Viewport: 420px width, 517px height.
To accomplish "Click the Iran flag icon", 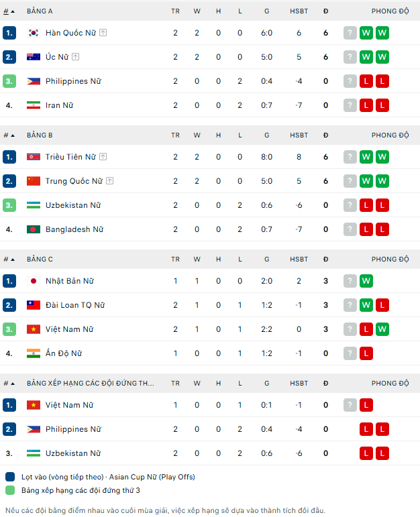I will pyautogui.click(x=34, y=105).
